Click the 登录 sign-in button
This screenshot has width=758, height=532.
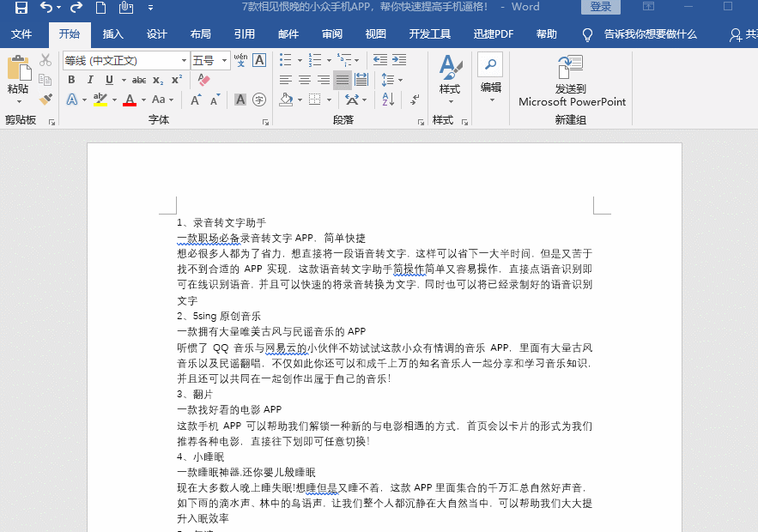click(600, 7)
